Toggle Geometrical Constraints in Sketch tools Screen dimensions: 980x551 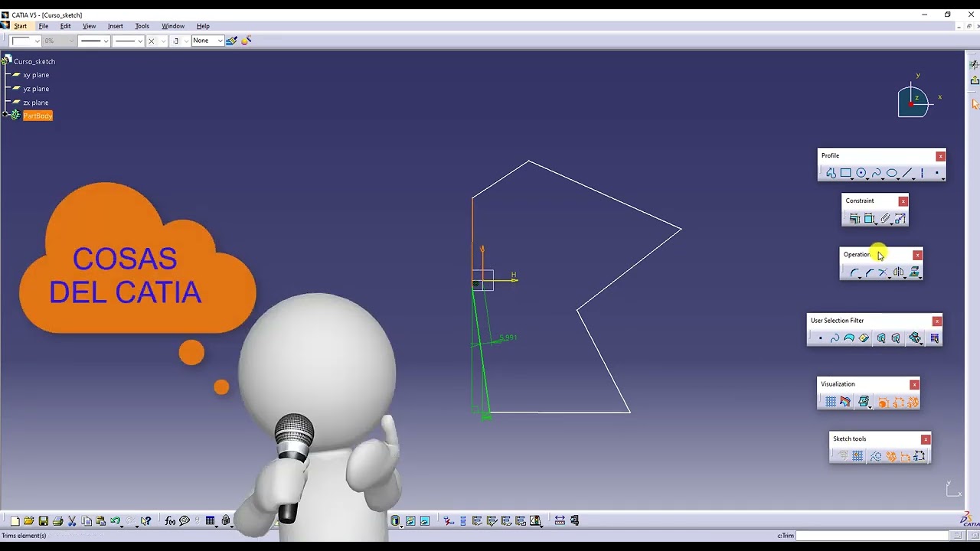pyautogui.click(x=891, y=456)
